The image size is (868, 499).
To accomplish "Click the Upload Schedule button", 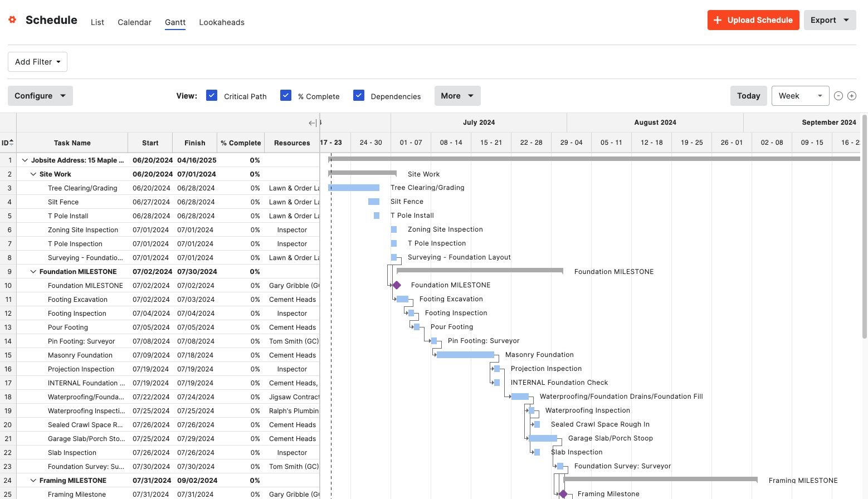I will coord(753,20).
